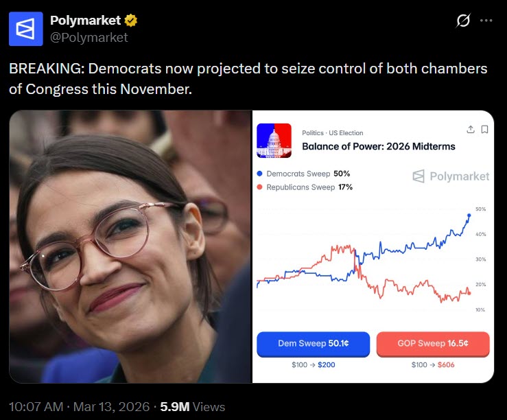Click the blue endpoint marker on the chart line

coord(469,215)
